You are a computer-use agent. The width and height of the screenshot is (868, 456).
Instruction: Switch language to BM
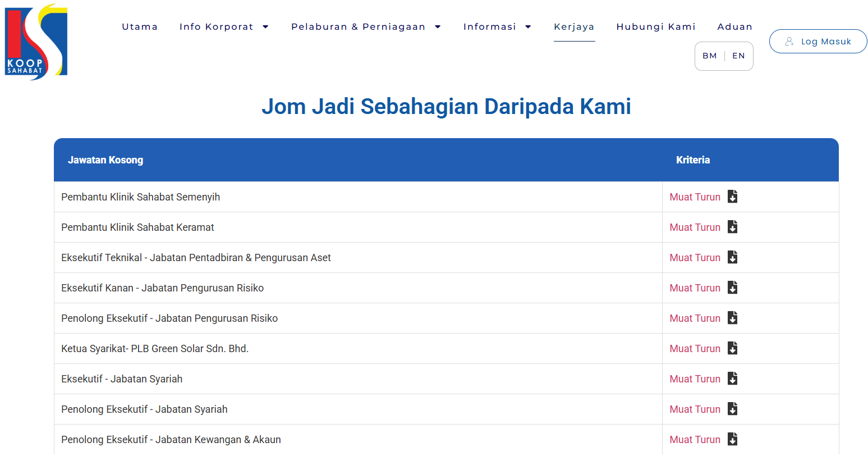click(x=710, y=56)
